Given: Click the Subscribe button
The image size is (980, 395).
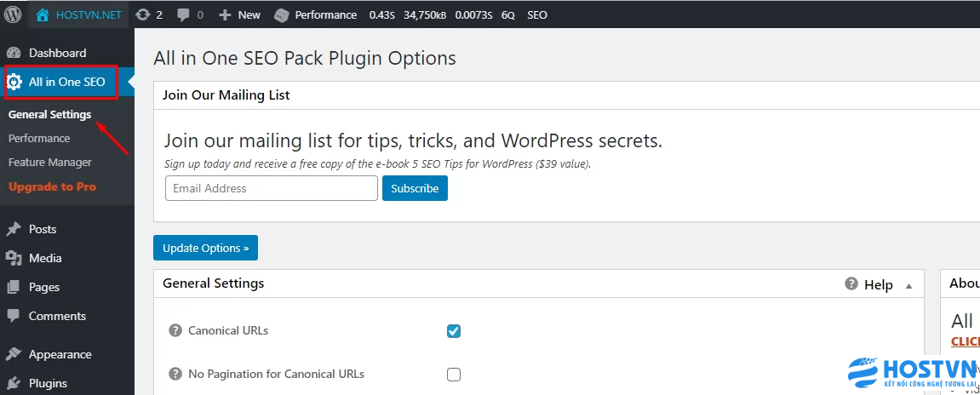Looking at the screenshot, I should pos(415,188).
